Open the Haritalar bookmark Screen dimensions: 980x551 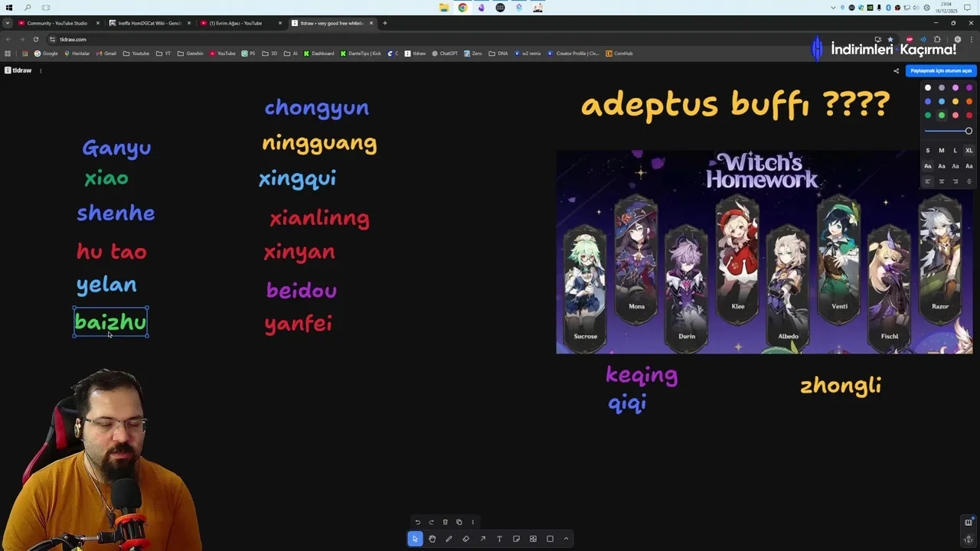[x=77, y=54]
